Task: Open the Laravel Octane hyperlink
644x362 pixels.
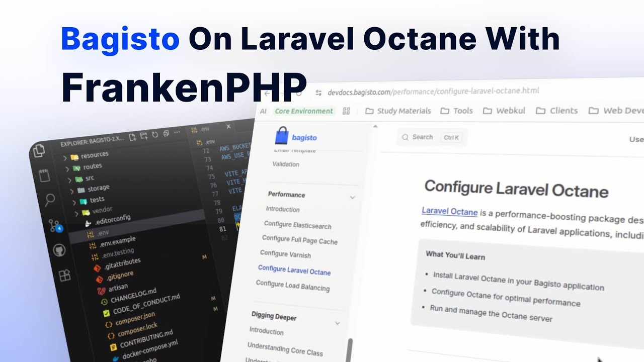Action: pyautogui.click(x=448, y=212)
